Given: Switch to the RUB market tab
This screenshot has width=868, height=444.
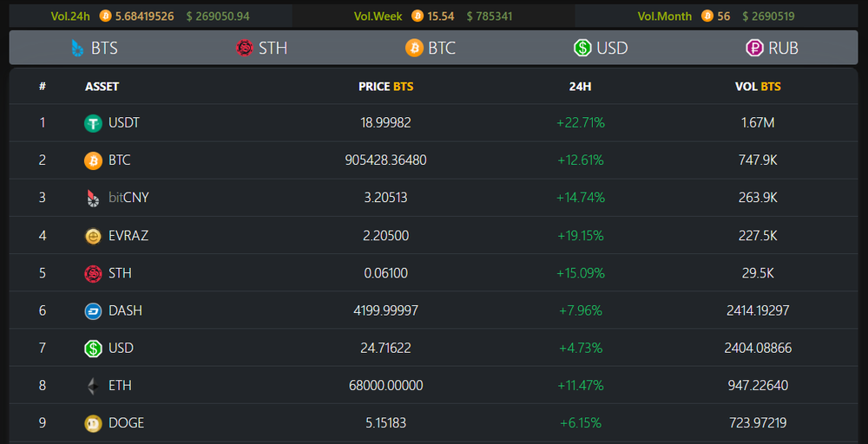Looking at the screenshot, I should [773, 48].
